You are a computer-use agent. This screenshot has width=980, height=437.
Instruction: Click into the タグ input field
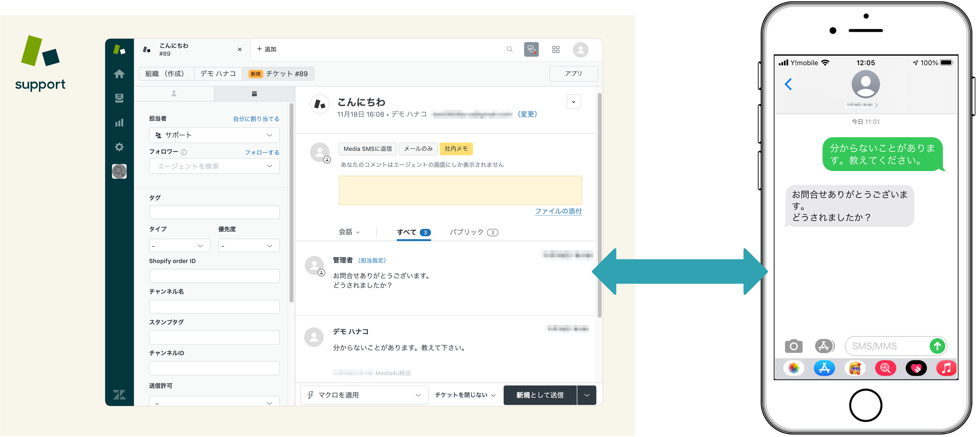(214, 212)
